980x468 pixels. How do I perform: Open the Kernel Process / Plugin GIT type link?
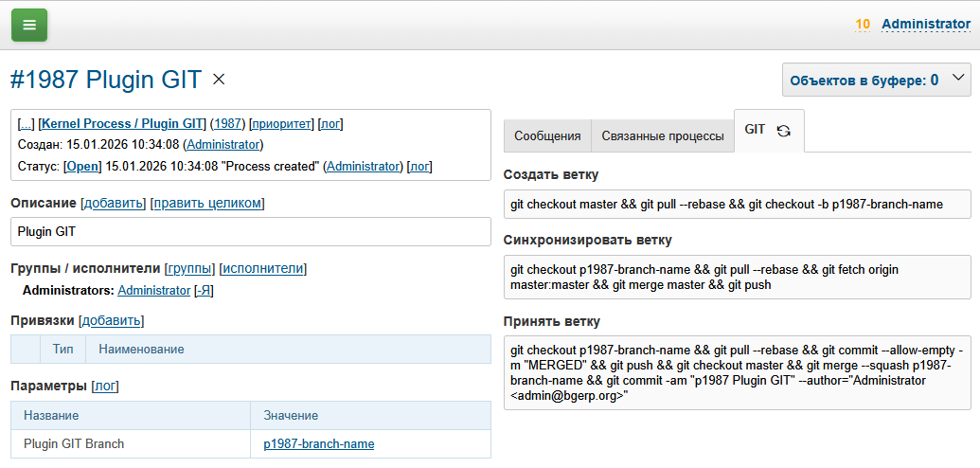pyautogui.click(x=122, y=124)
